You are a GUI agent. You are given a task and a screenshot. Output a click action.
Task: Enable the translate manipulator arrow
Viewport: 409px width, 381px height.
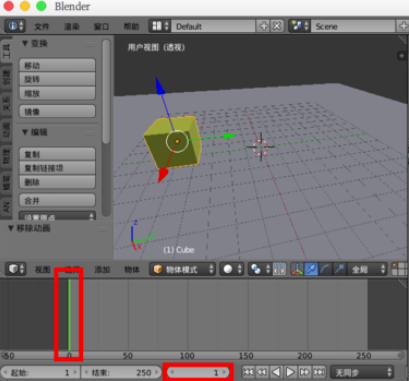tap(311, 269)
